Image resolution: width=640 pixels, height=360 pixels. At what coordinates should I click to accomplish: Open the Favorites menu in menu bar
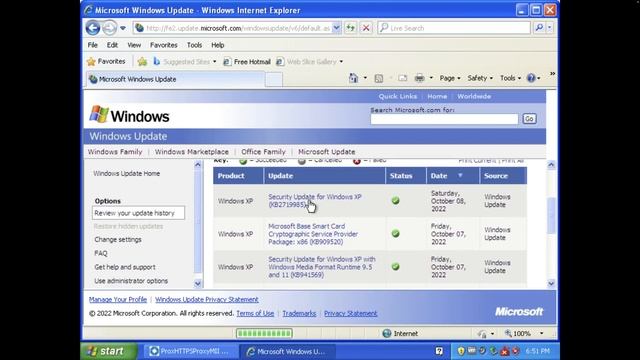pos(164,45)
